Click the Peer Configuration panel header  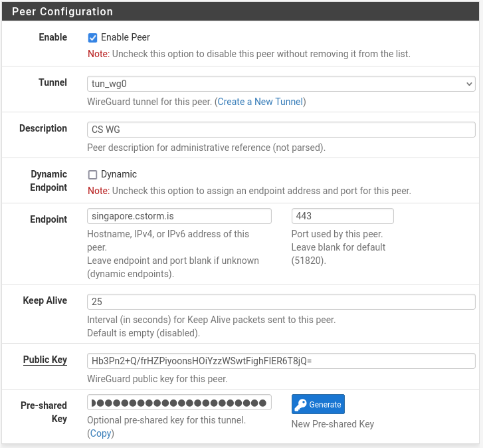click(x=241, y=11)
